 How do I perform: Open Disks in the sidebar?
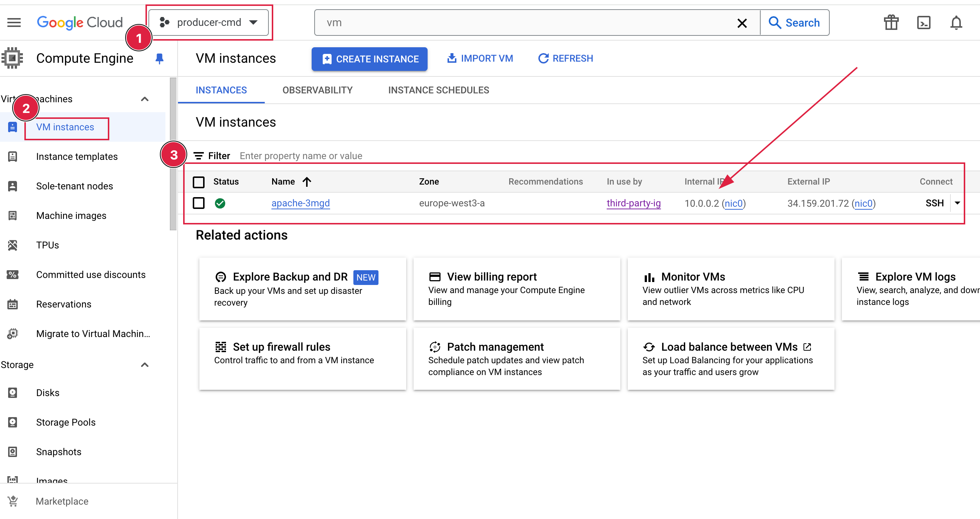[x=48, y=392]
